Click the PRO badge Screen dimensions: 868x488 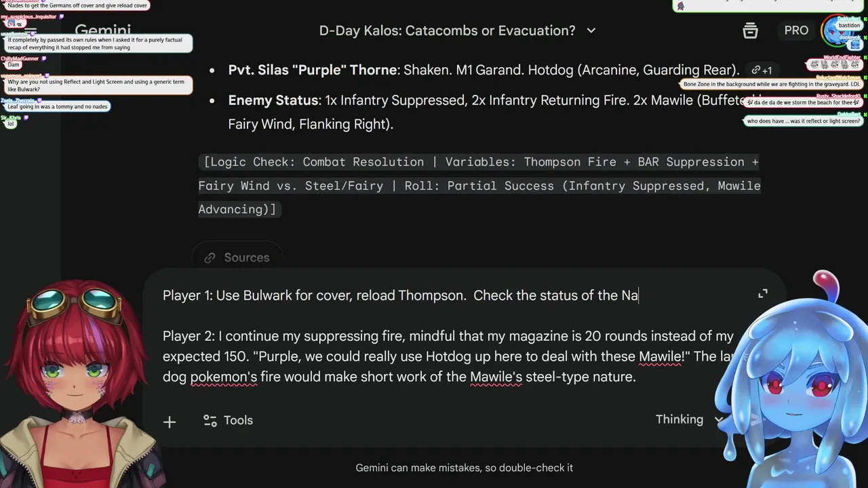(x=796, y=30)
